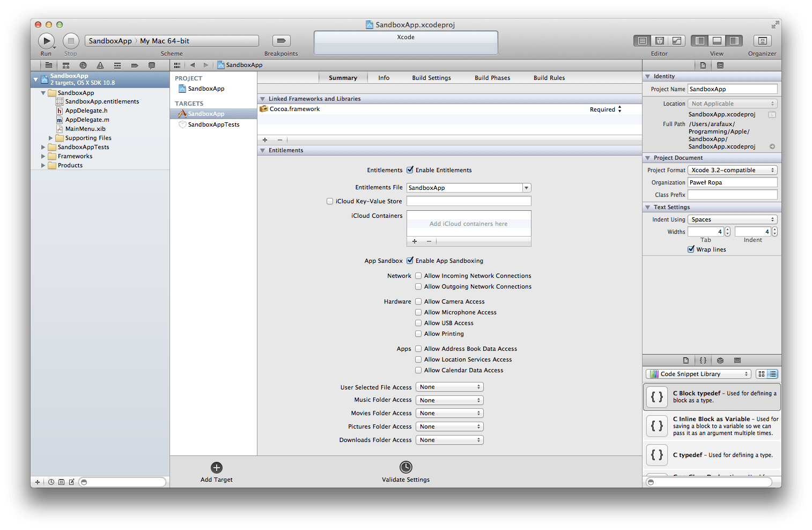Viewport: 812px width, 530px height.
Task: Show the Log navigator
Action: pyautogui.click(x=152, y=65)
